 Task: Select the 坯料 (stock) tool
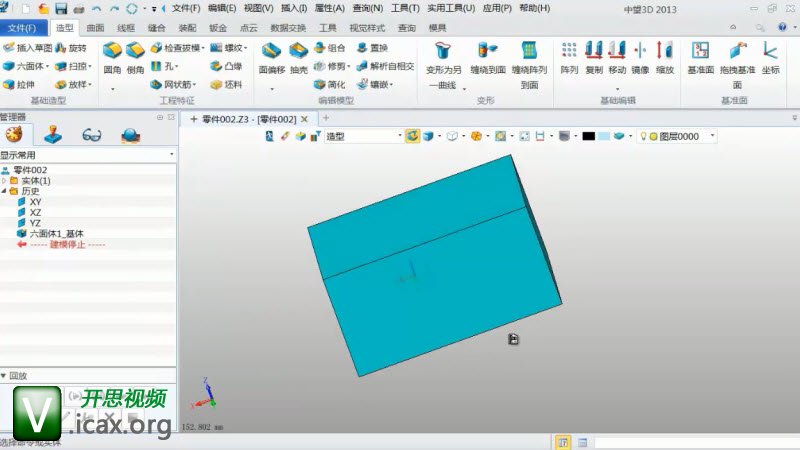226,84
